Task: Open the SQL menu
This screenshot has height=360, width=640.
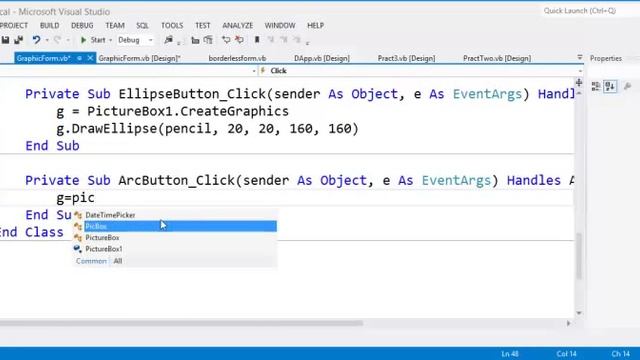Action: pos(142,25)
